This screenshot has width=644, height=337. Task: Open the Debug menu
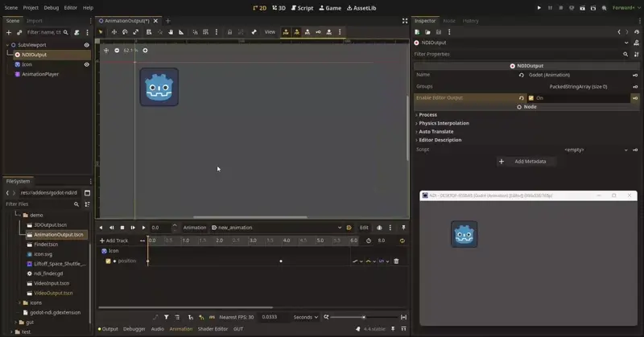pyautogui.click(x=51, y=8)
